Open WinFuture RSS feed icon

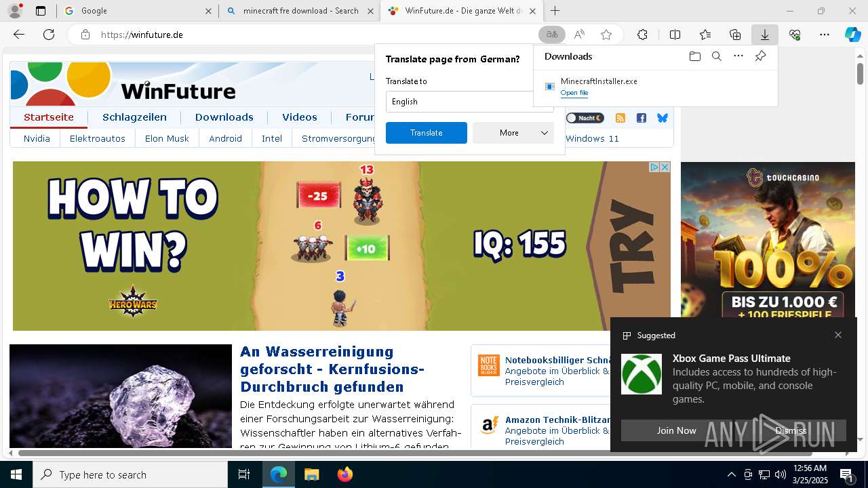coord(620,118)
